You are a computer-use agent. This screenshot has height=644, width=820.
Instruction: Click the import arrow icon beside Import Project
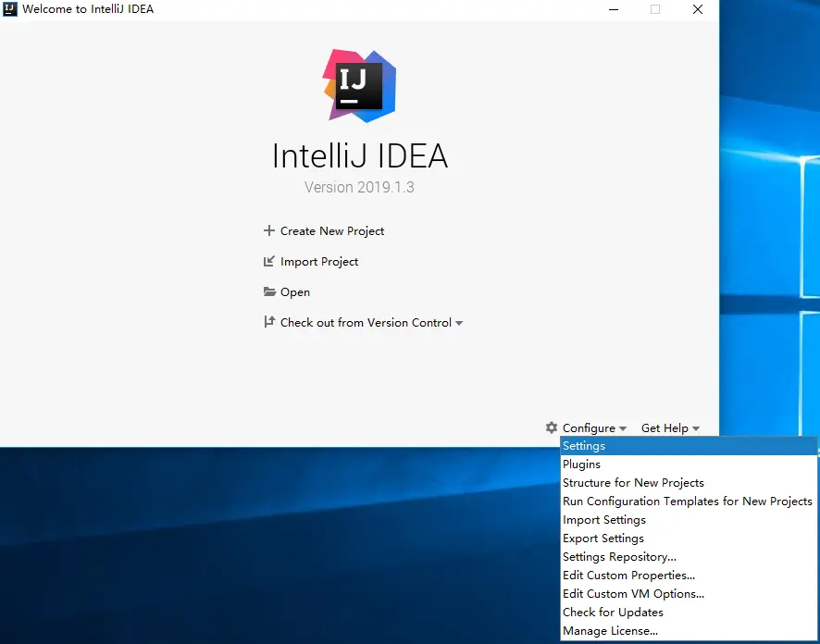pyautogui.click(x=268, y=261)
